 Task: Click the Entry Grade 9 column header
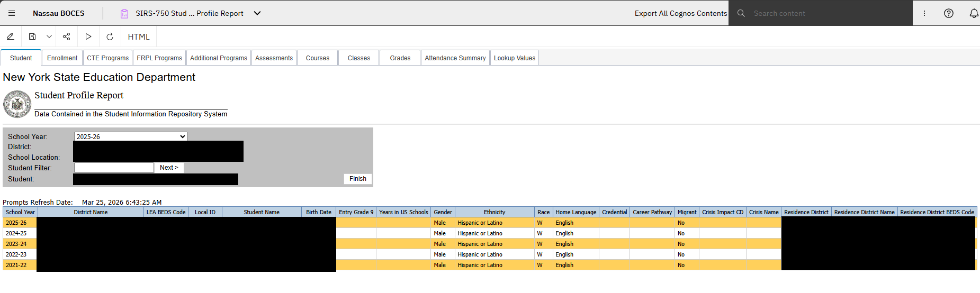[356, 212]
